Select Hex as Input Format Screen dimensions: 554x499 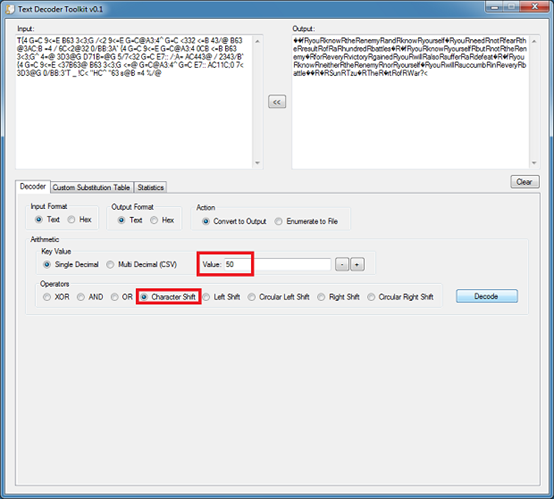[x=79, y=219]
